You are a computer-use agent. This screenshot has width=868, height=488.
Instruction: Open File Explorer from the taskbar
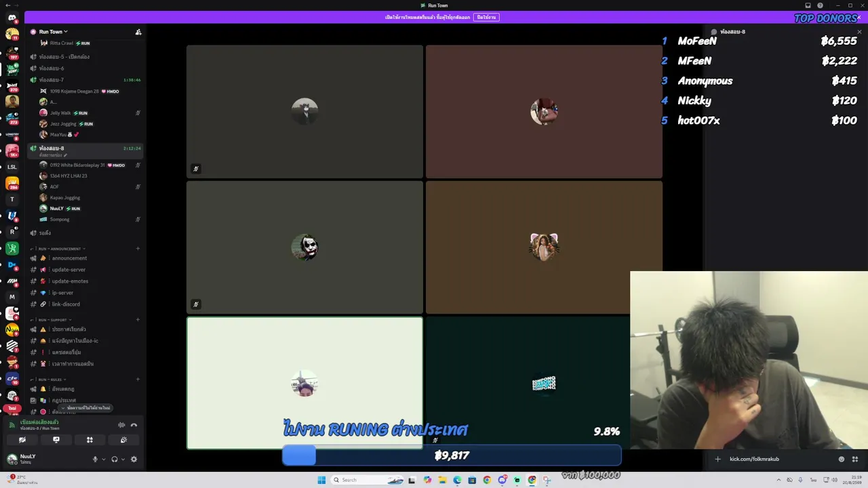(x=442, y=480)
